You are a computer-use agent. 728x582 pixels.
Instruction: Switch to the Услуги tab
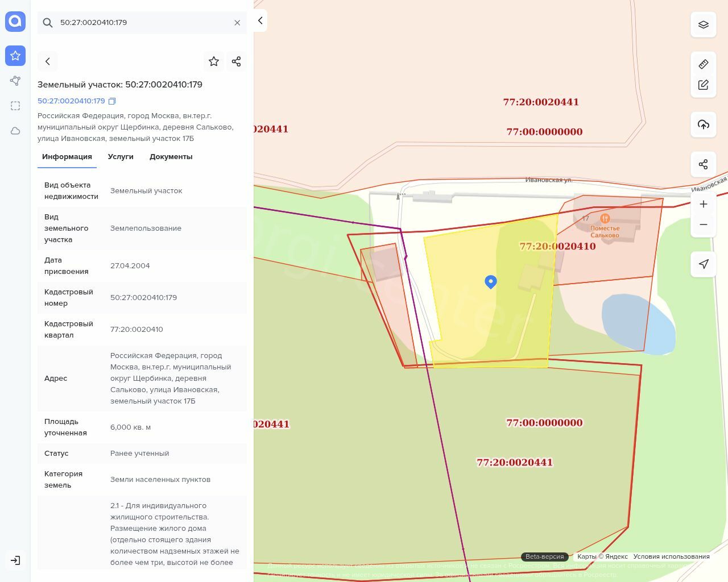tap(121, 157)
